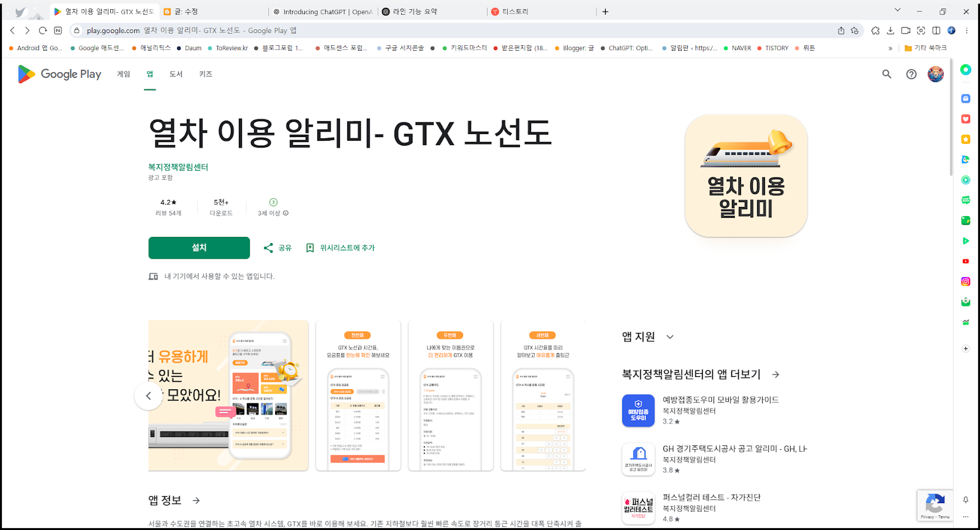980x530 pixels.
Task: Go back to the previous page
Action: (12, 30)
